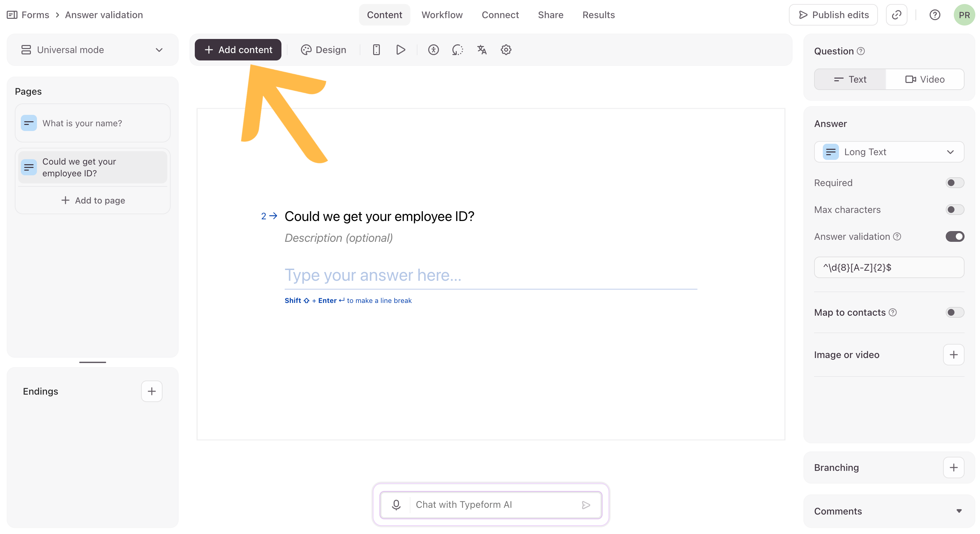980x534 pixels.
Task: Click the Add content button
Action: pyautogui.click(x=238, y=50)
